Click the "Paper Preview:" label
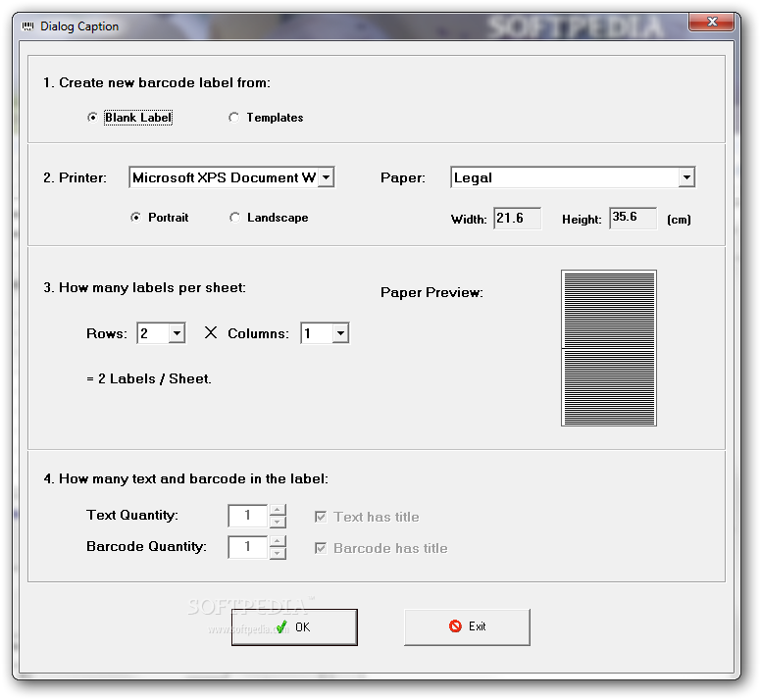This screenshot has width=761, height=700. [x=431, y=292]
